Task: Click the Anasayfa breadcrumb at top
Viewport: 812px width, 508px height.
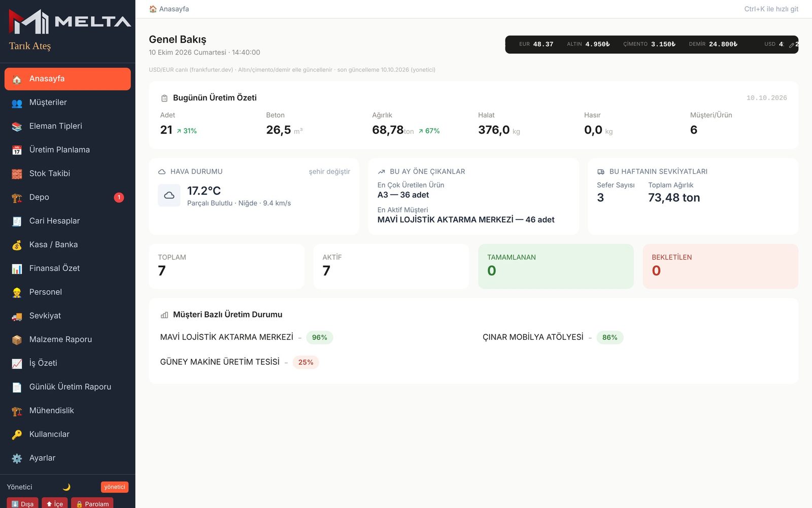Action: (x=169, y=9)
